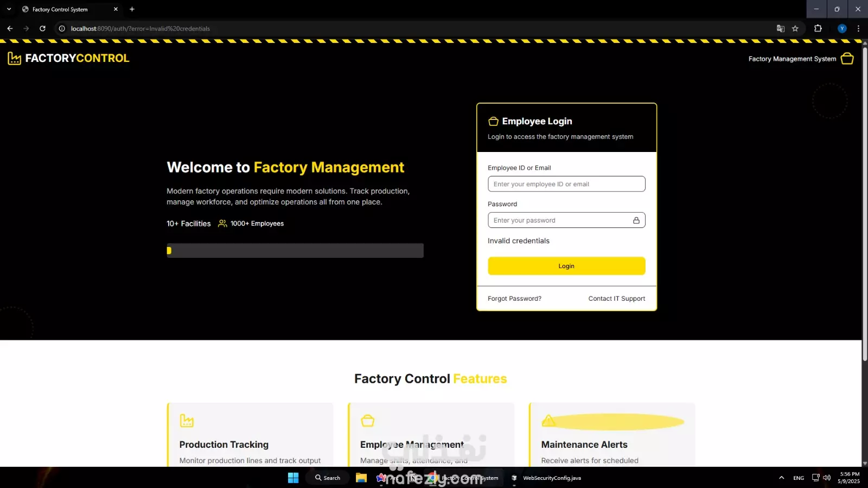Image resolution: width=868 pixels, height=488 pixels.
Task: Open Windows taskbar Search box
Action: point(328,478)
